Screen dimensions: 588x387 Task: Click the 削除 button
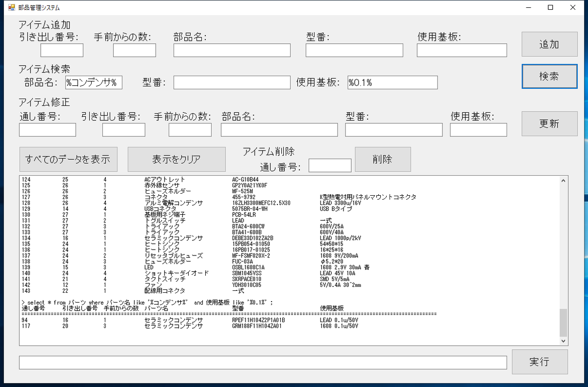(383, 159)
